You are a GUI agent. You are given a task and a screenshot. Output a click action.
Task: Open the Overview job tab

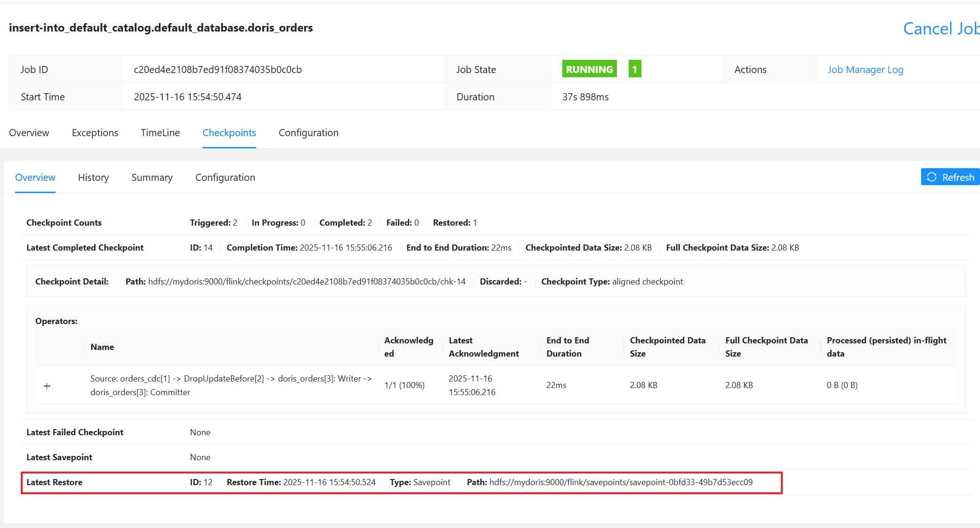[x=29, y=133]
